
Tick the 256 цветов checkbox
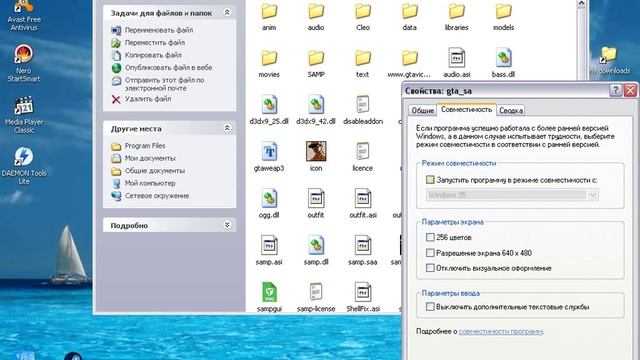[430, 237]
